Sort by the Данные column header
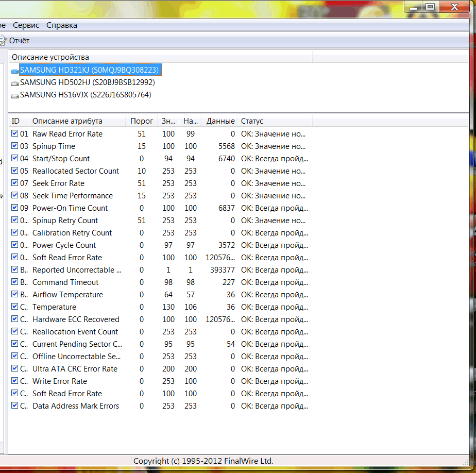Viewport: 476px width, 473px height. point(220,121)
